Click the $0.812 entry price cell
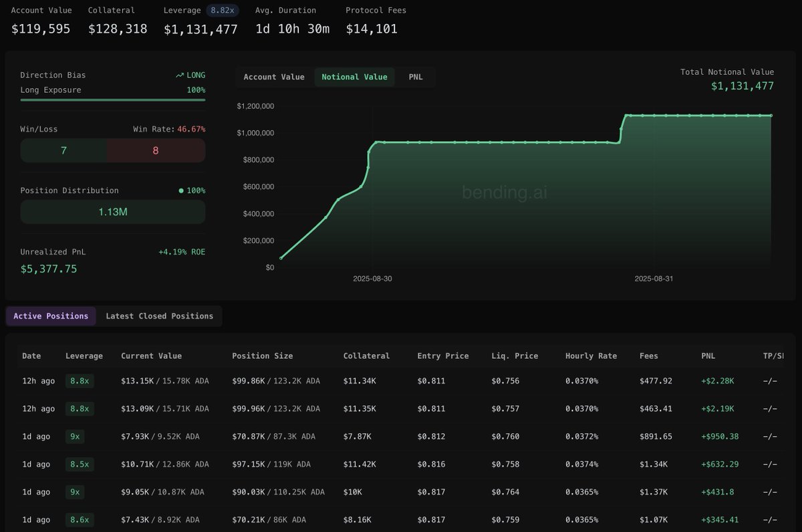 (x=432, y=436)
